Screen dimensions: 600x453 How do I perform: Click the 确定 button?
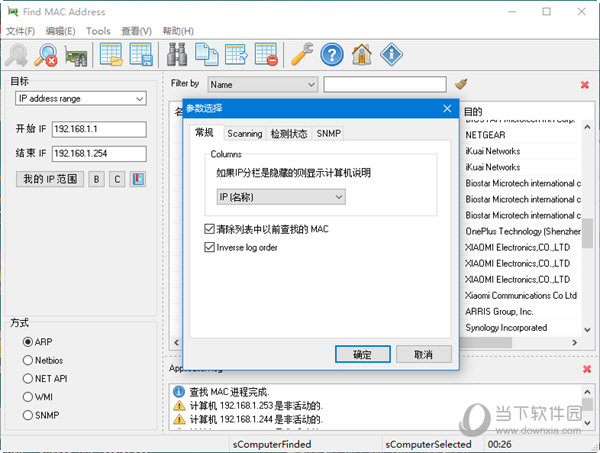tap(363, 354)
